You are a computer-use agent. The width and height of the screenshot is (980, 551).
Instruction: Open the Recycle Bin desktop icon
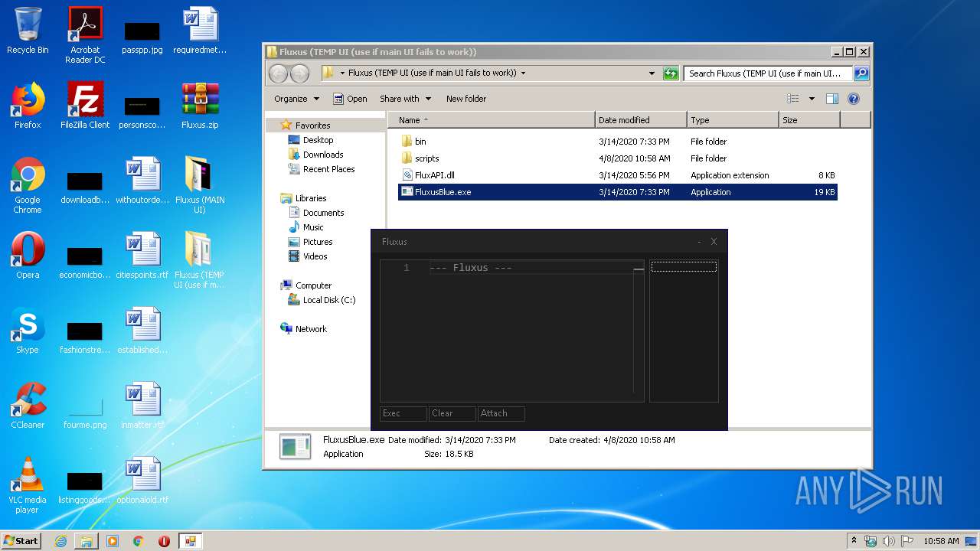click(x=28, y=31)
